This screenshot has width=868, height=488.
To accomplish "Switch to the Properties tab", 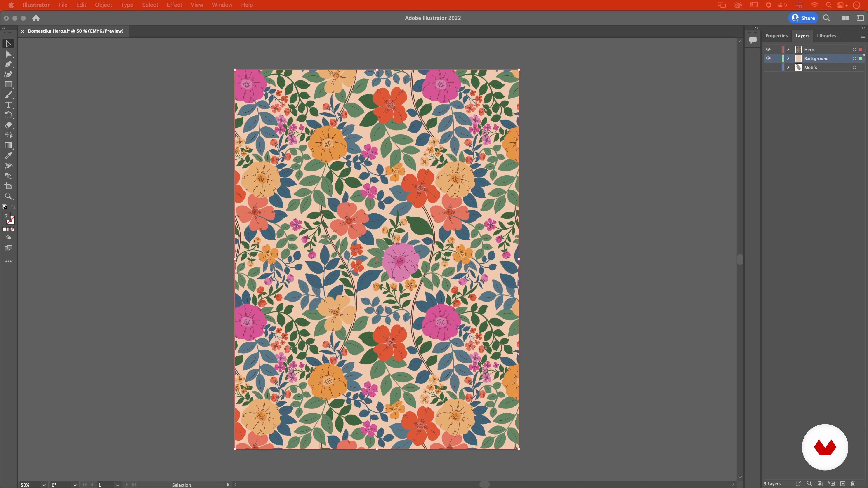I will click(776, 36).
